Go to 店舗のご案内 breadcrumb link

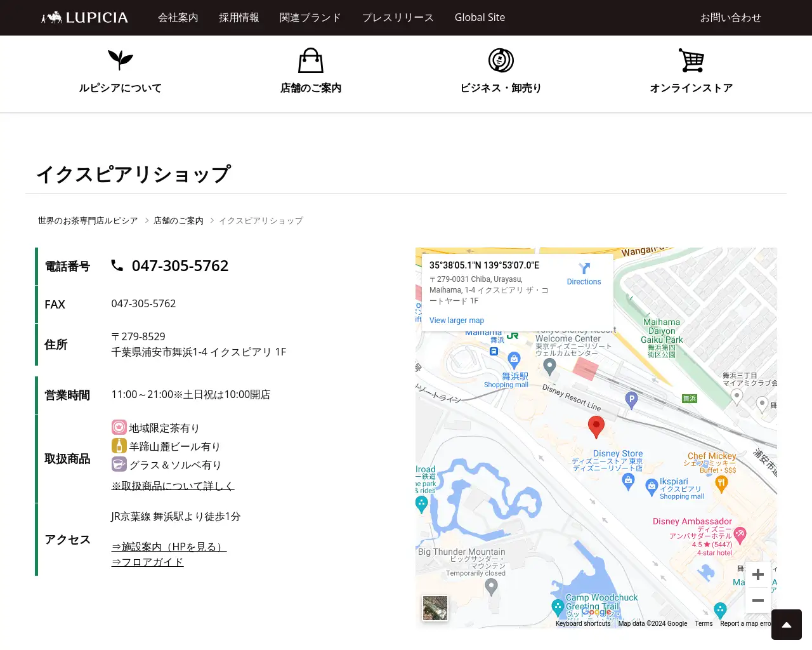(x=178, y=221)
